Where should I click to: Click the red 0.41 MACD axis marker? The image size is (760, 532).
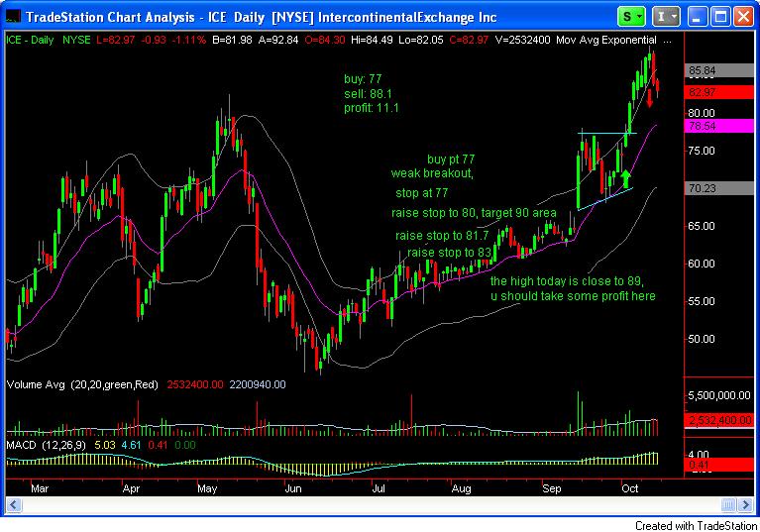pyautogui.click(x=719, y=466)
